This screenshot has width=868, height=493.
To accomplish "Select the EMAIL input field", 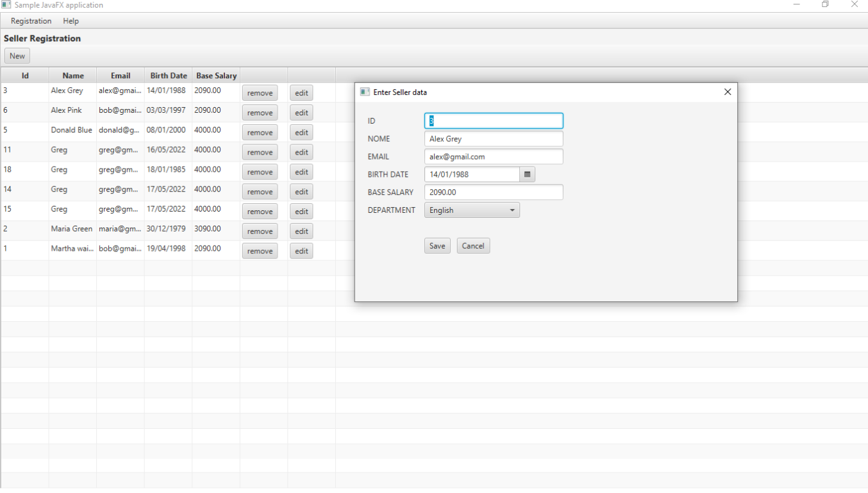I will (x=493, y=156).
